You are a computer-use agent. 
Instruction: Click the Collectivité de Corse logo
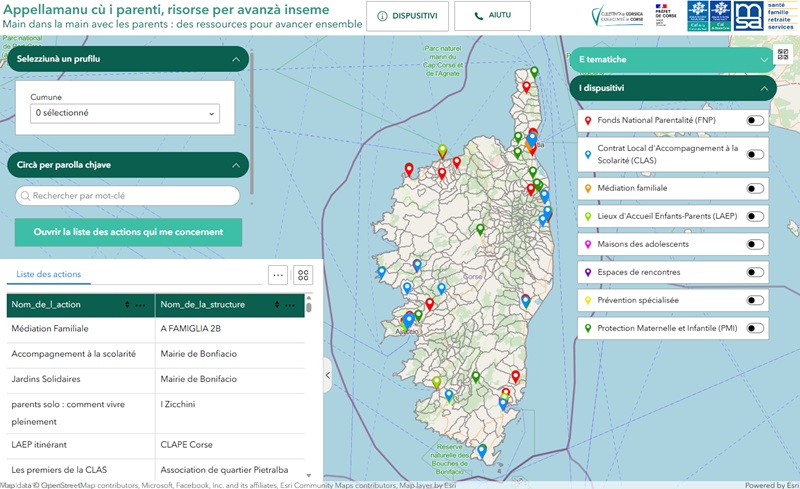coord(617,16)
